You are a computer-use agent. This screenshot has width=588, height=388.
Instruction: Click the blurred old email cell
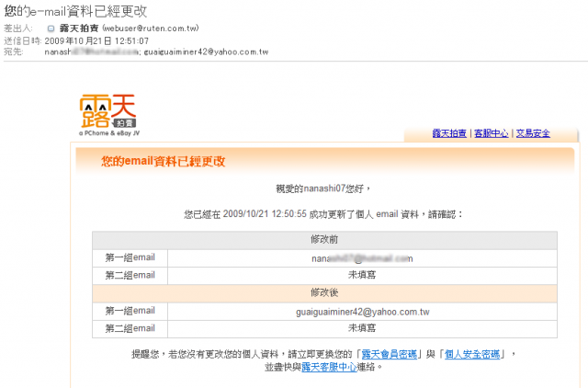[362, 258]
